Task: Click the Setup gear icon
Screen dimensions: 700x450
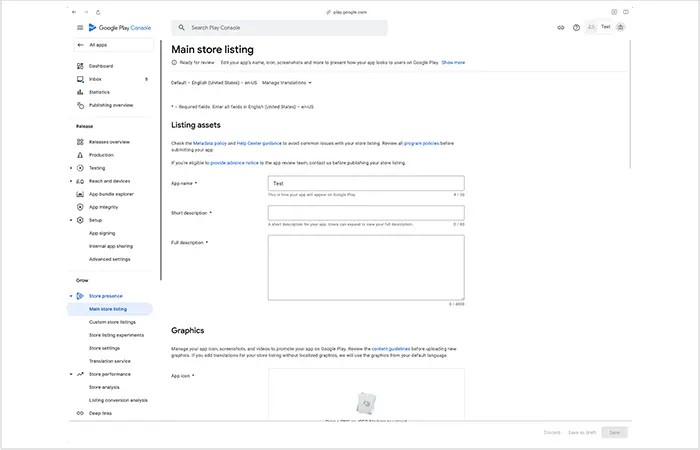Action: (x=80, y=220)
